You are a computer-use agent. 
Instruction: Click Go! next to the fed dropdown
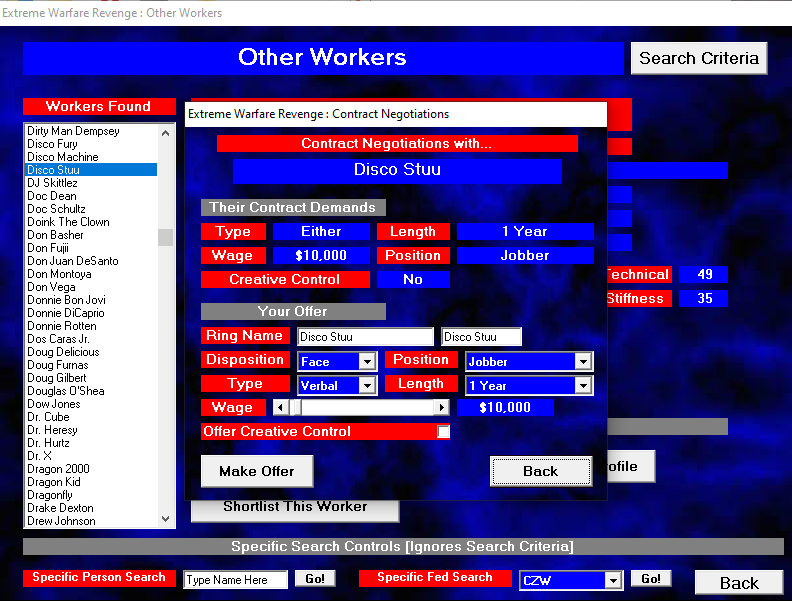pyautogui.click(x=651, y=579)
